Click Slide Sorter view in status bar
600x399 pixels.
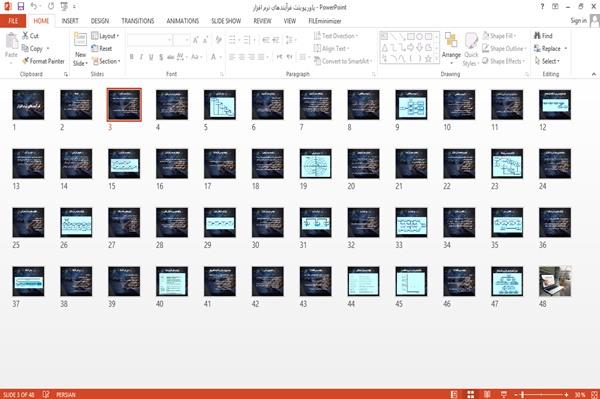[470, 394]
